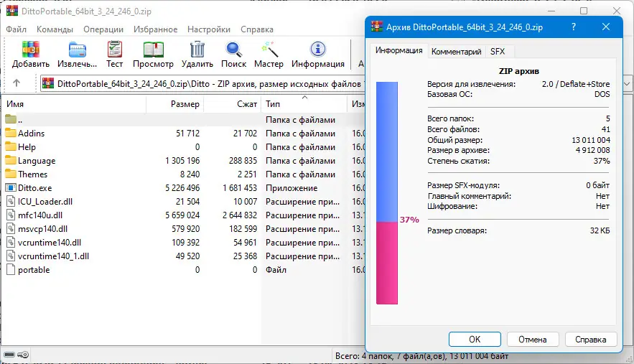Click the Размер словаря value 32 КБ
The width and height of the screenshot is (634, 364).
click(x=600, y=230)
